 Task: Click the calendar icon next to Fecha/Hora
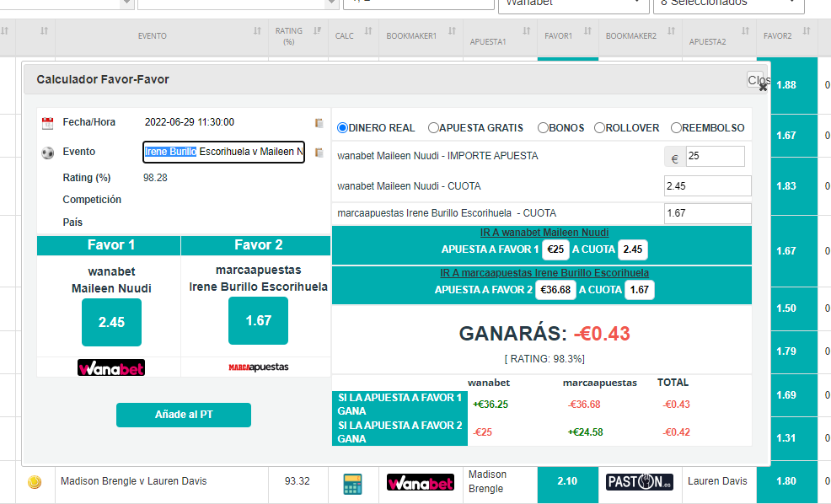(x=48, y=123)
